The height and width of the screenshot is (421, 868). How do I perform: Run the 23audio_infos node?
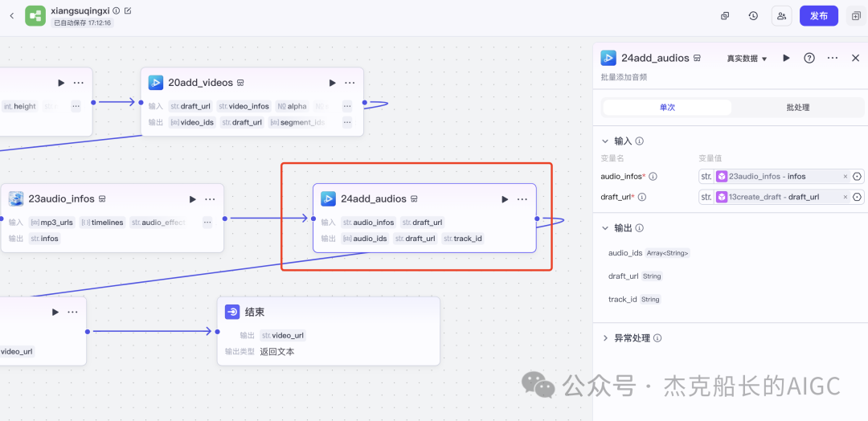(x=192, y=199)
